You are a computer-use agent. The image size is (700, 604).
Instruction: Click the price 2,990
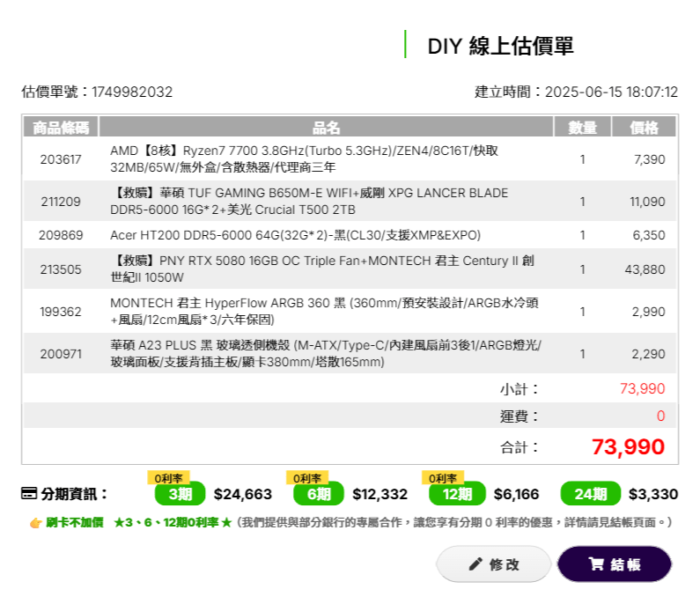click(649, 311)
